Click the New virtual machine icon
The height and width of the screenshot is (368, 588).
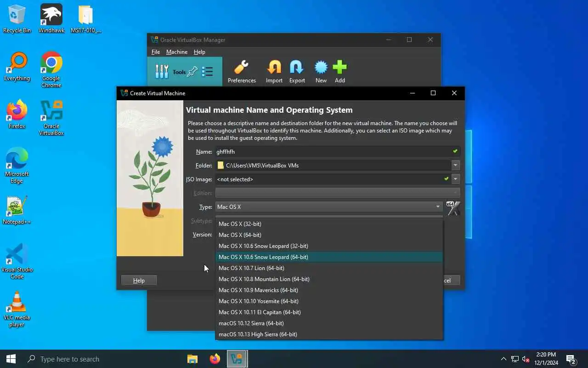click(321, 72)
